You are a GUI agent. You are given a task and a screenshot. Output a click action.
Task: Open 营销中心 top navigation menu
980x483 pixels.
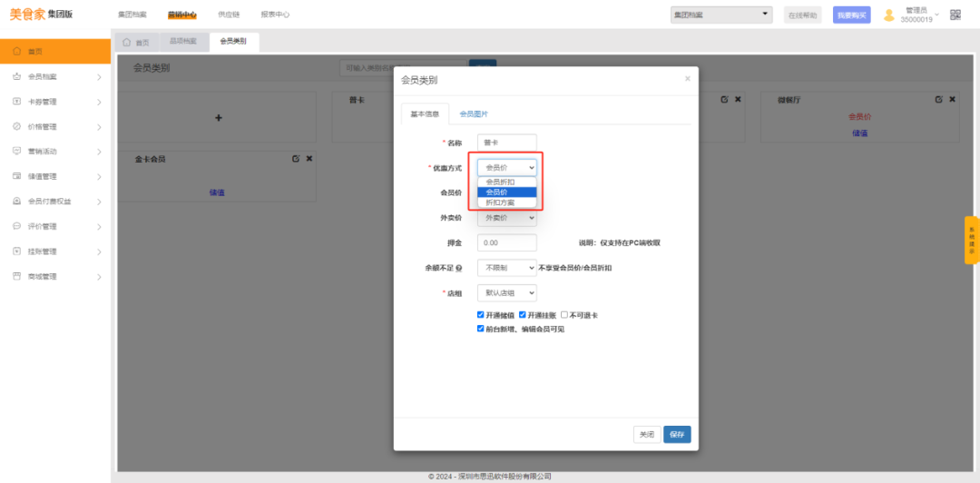tap(181, 15)
